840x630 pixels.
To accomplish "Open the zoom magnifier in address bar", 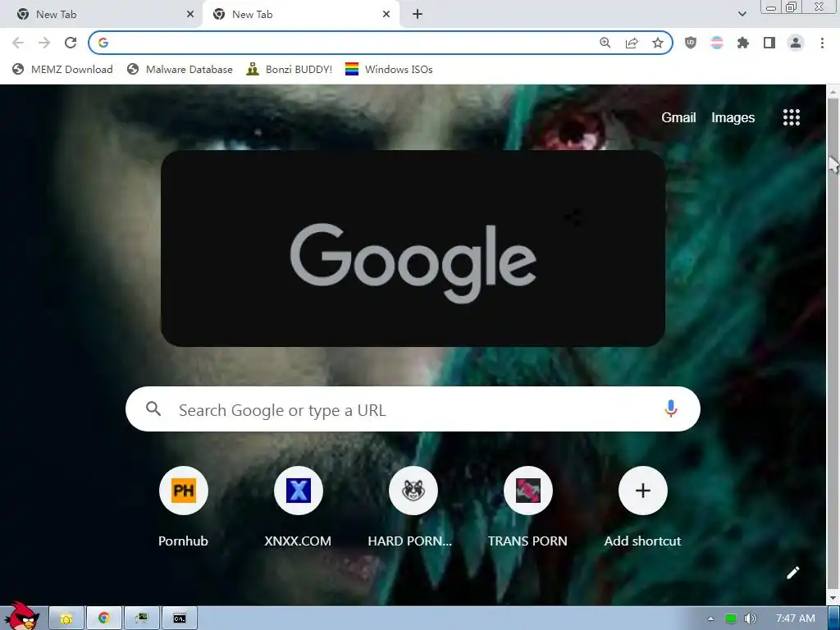I will pyautogui.click(x=605, y=43).
